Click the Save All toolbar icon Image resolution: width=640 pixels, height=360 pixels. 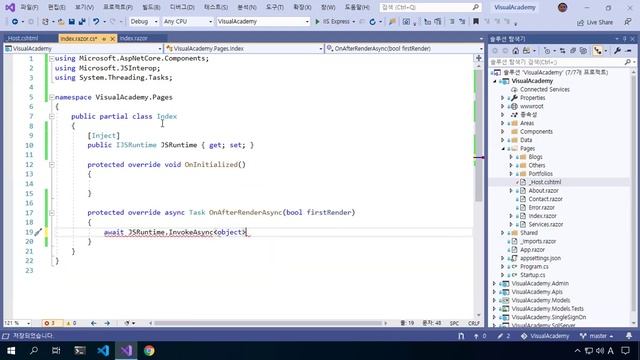[x=82, y=22]
